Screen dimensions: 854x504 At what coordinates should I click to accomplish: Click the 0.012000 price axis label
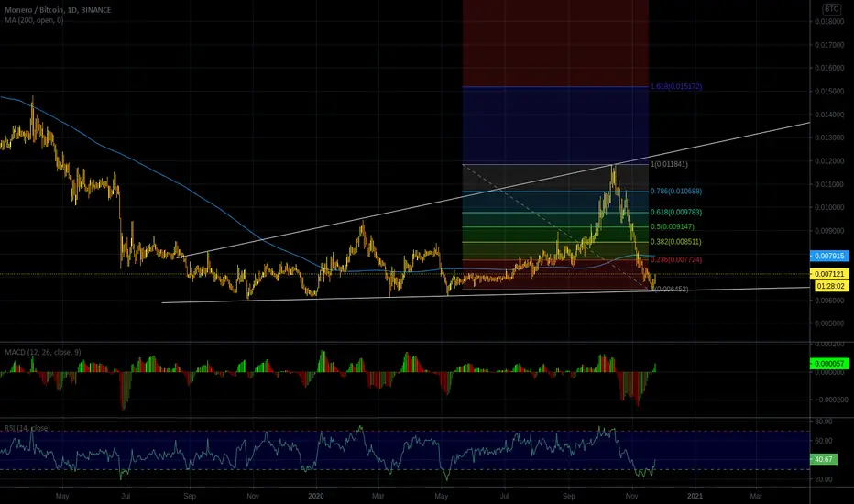tap(829, 160)
